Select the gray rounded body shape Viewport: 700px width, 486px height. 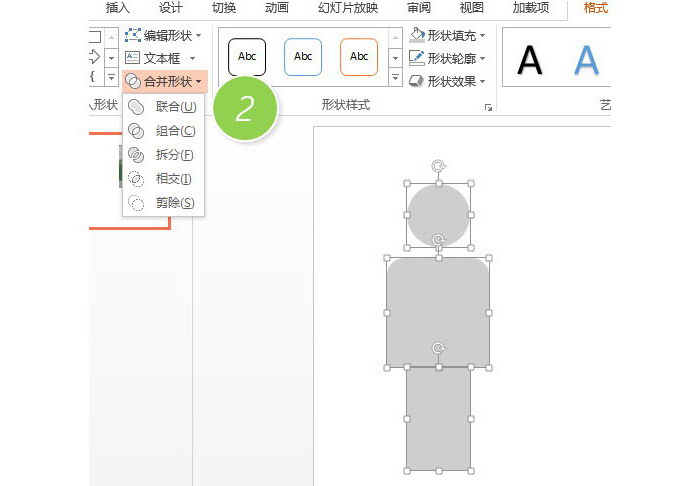click(438, 312)
